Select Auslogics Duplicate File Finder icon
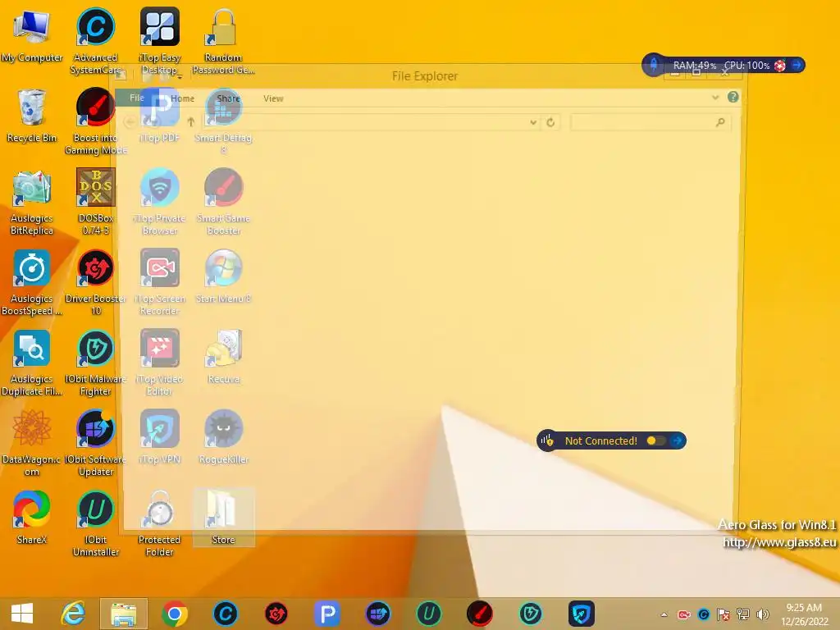The width and height of the screenshot is (840, 630). pos(32,363)
